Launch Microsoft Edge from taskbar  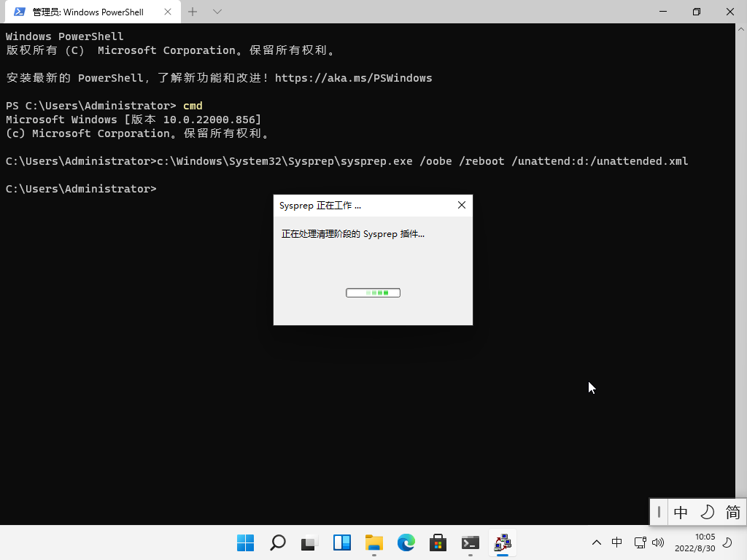tap(406, 542)
